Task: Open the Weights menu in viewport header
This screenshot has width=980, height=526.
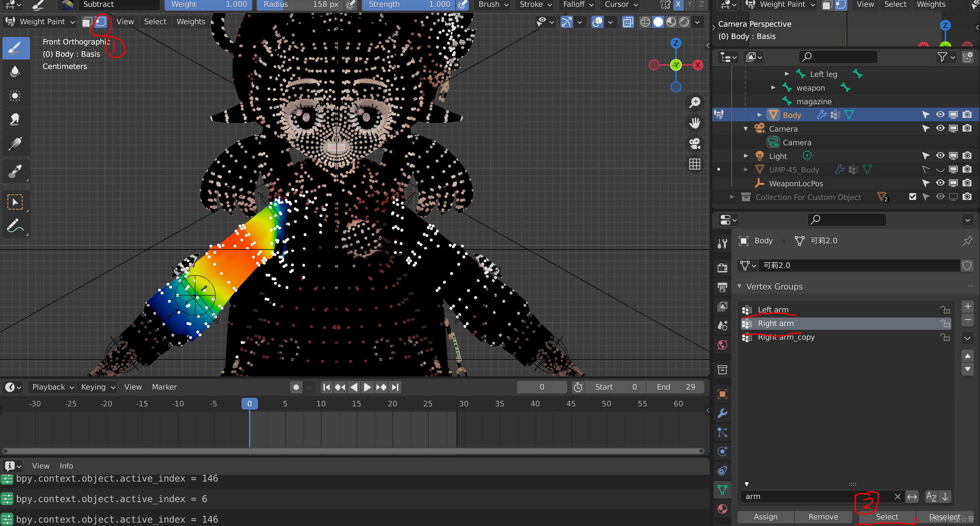Action: tap(191, 22)
